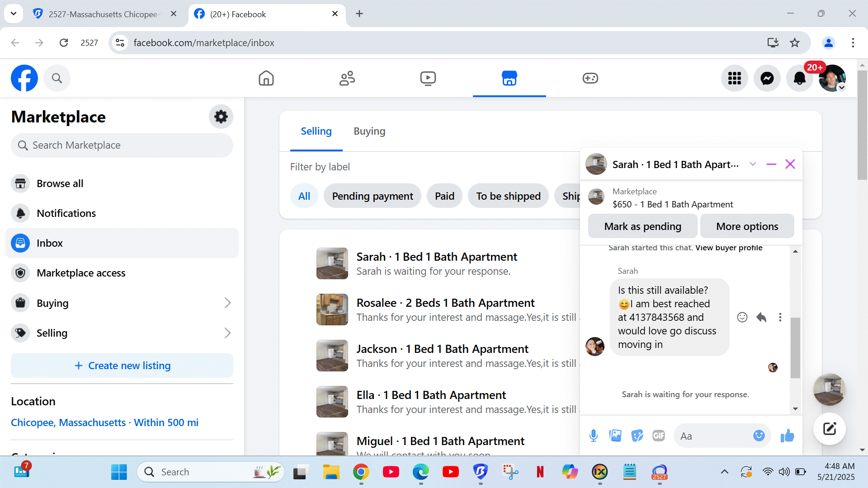Close the Sarah chat window
This screenshot has height=488, width=868.
pyautogui.click(x=790, y=164)
